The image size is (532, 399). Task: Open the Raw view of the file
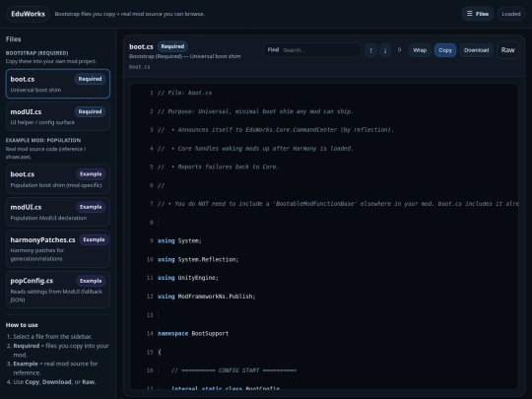pos(507,50)
